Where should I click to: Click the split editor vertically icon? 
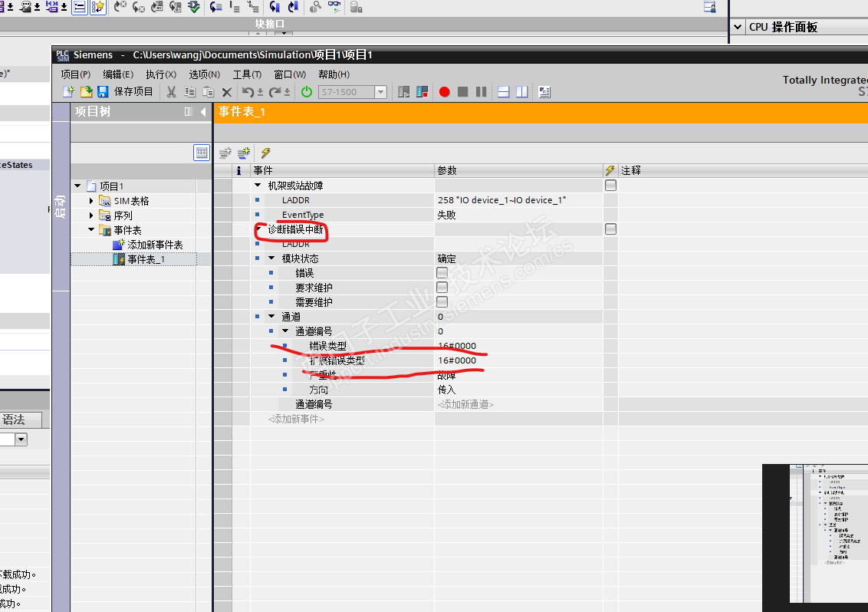tap(521, 92)
